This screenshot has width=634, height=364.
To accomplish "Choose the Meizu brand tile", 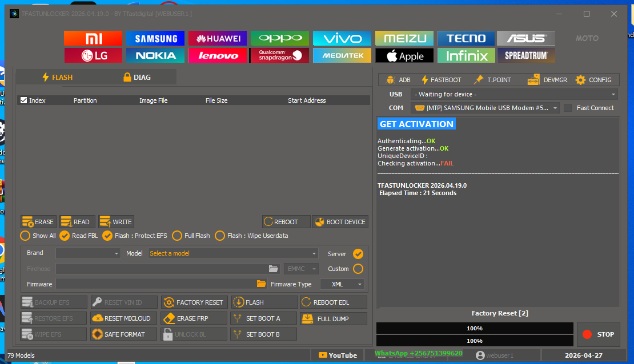I will click(404, 38).
